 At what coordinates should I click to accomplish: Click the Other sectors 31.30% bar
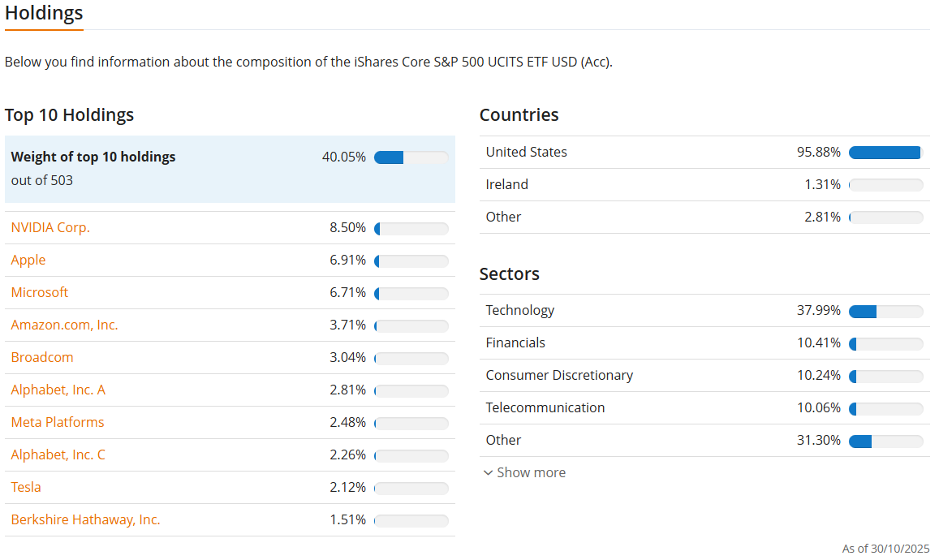[x=886, y=441]
